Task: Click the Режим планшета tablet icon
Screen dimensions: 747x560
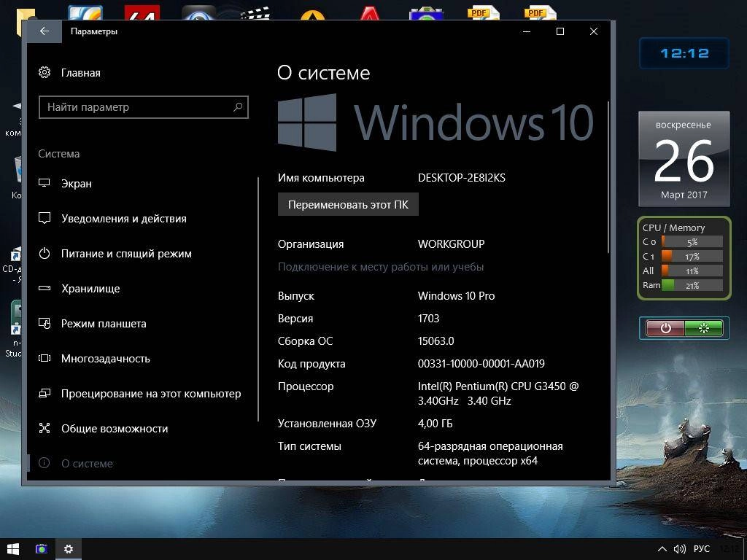Action: (44, 323)
